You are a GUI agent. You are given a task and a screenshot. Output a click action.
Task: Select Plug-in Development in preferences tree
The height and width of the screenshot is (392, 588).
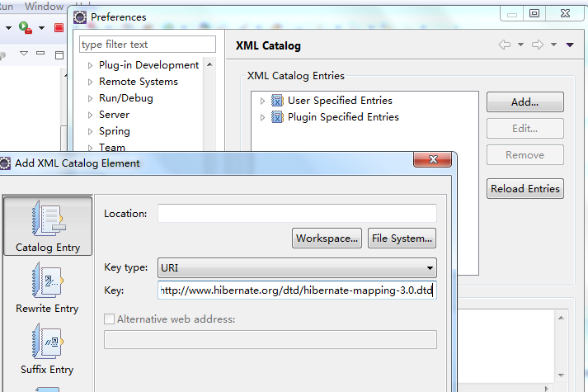tap(148, 65)
